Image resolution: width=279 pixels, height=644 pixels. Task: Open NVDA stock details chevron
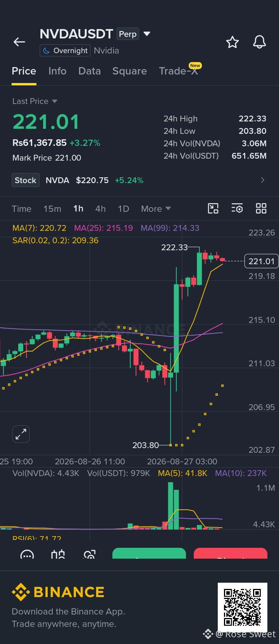[263, 180]
